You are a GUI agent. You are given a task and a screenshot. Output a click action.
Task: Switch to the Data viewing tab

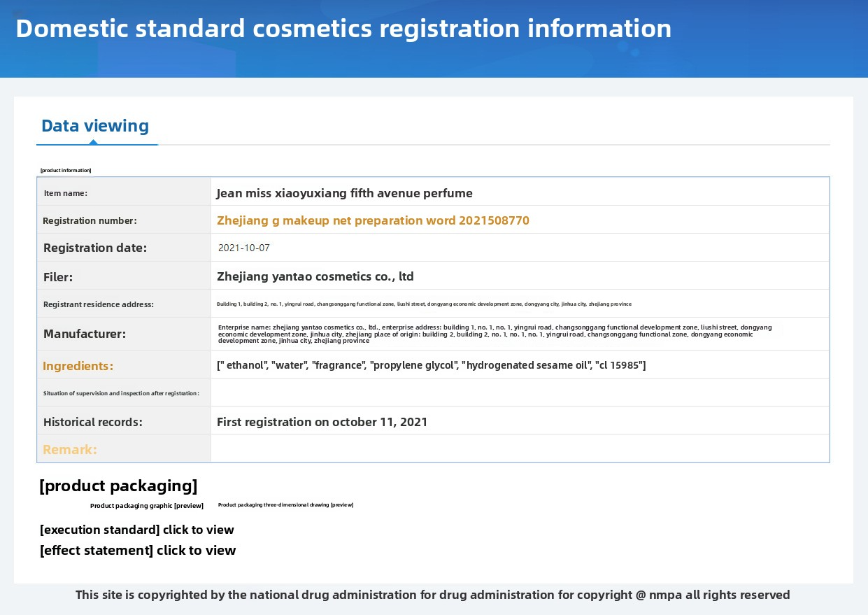click(x=95, y=126)
